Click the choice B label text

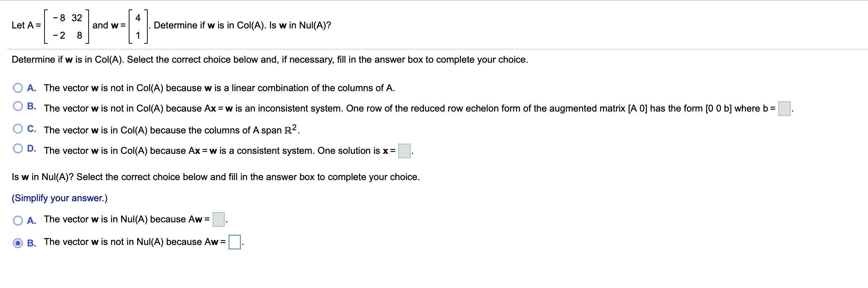[x=32, y=106]
